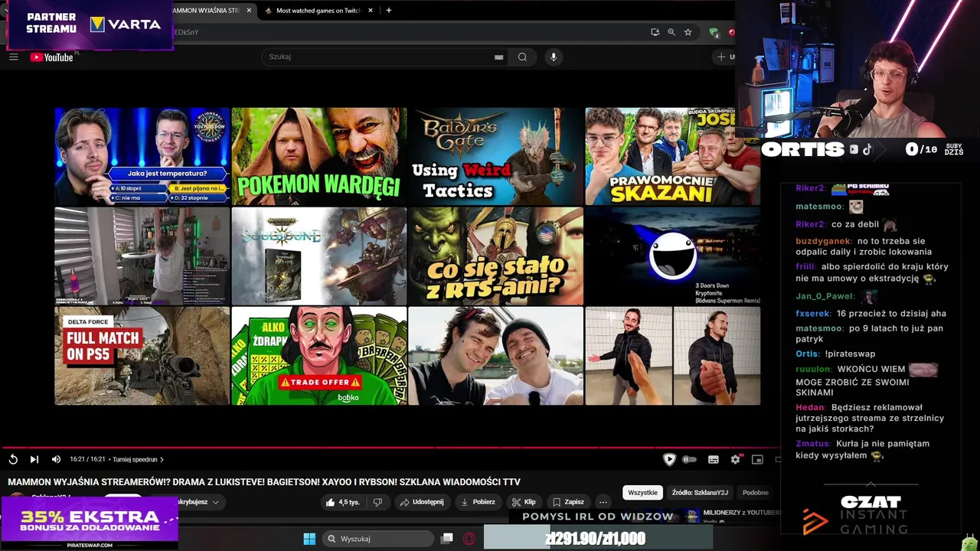Open YouTube hamburger guide menu
This screenshot has width=980, height=551.
(x=13, y=57)
